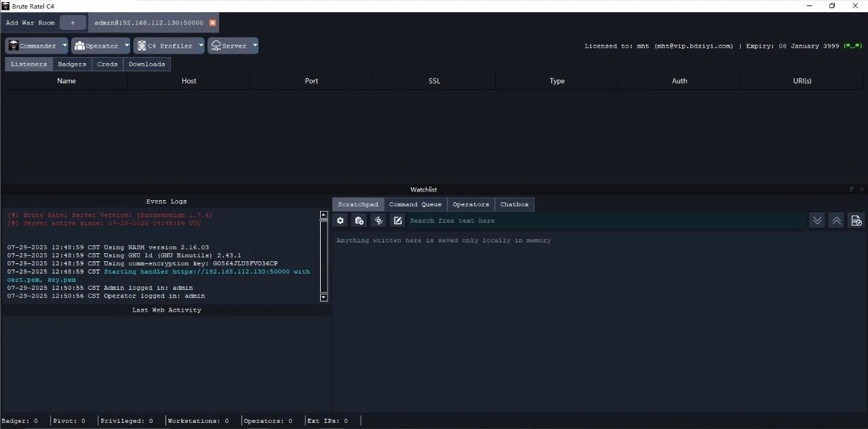
Task: Click the Badger: 0 status entry
Action: (20, 421)
